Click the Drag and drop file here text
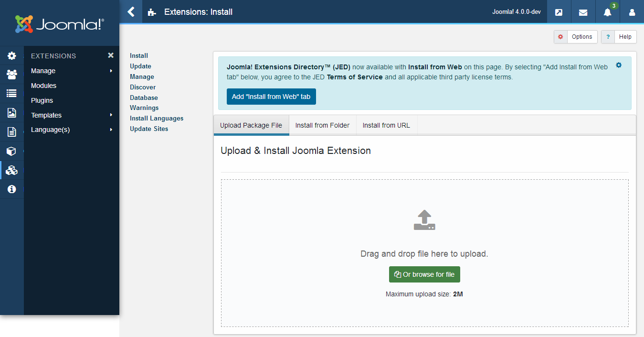The image size is (644, 337). [x=424, y=254]
